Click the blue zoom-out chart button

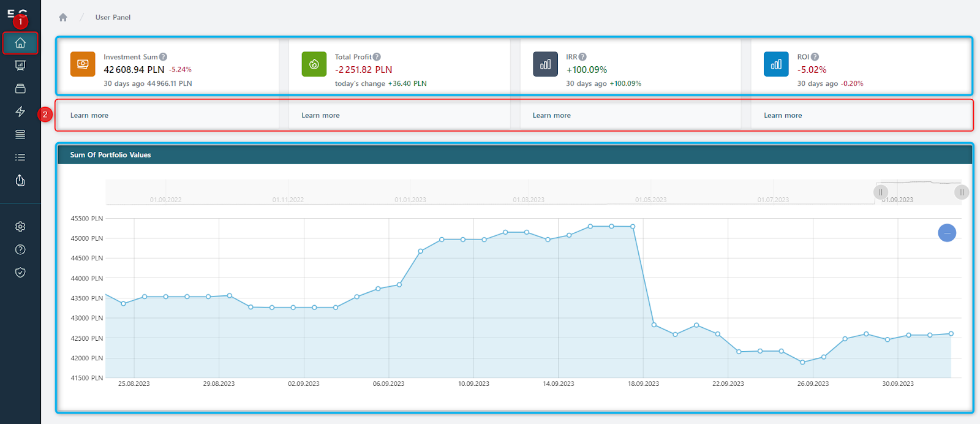[947, 233]
